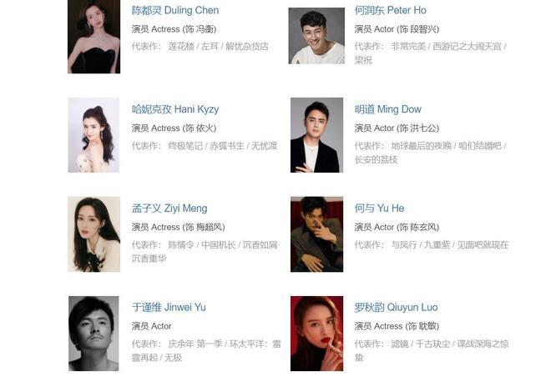The image size is (551, 392).
Task: Click Jinwei Yu's black-and-white portrait
Action: point(94,334)
